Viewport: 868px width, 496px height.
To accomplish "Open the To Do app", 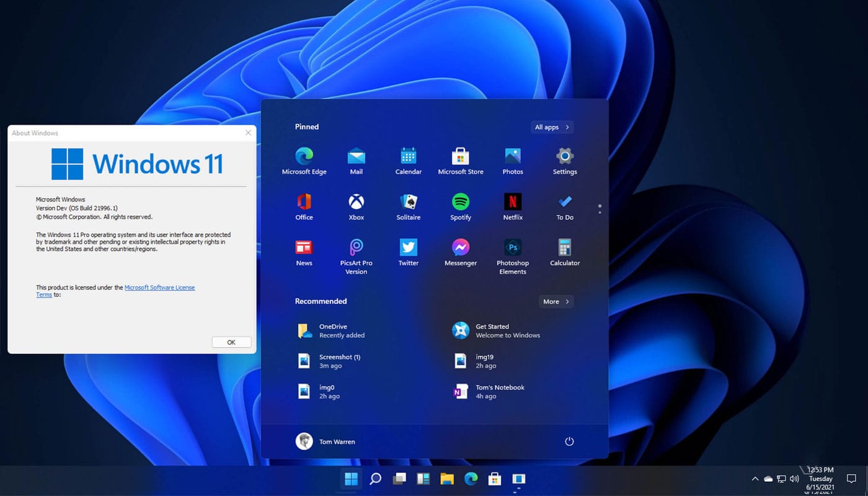I will (x=565, y=206).
